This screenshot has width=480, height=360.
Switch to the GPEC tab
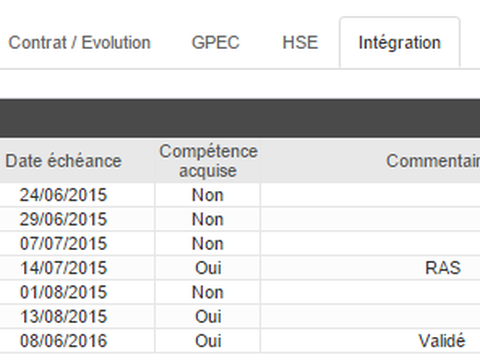pos(215,43)
